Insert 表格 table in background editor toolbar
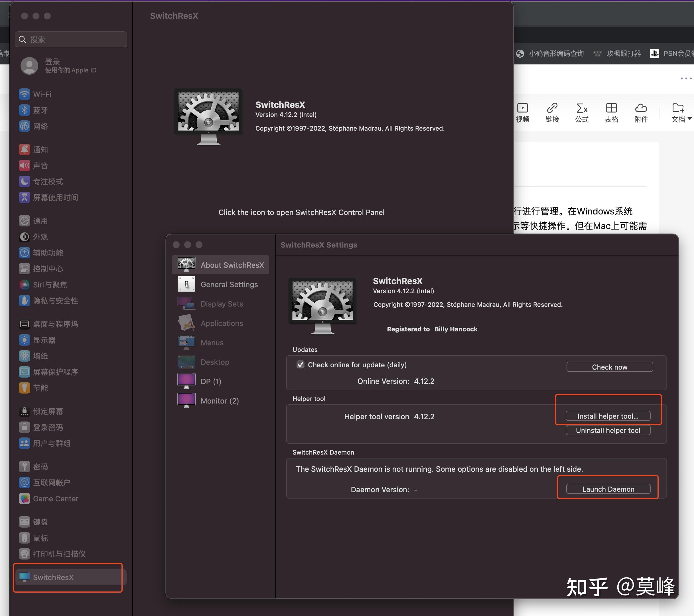Image resolution: width=694 pixels, height=616 pixels. [612, 113]
